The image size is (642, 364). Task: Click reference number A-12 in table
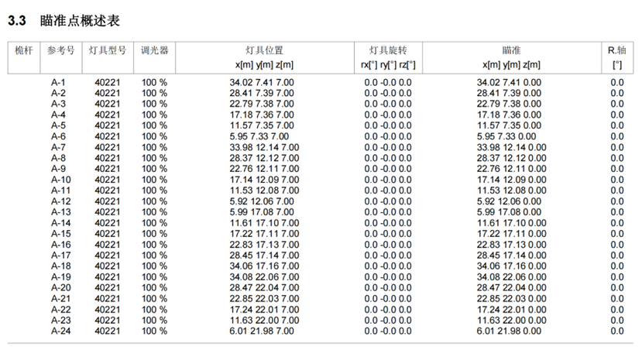(x=61, y=201)
